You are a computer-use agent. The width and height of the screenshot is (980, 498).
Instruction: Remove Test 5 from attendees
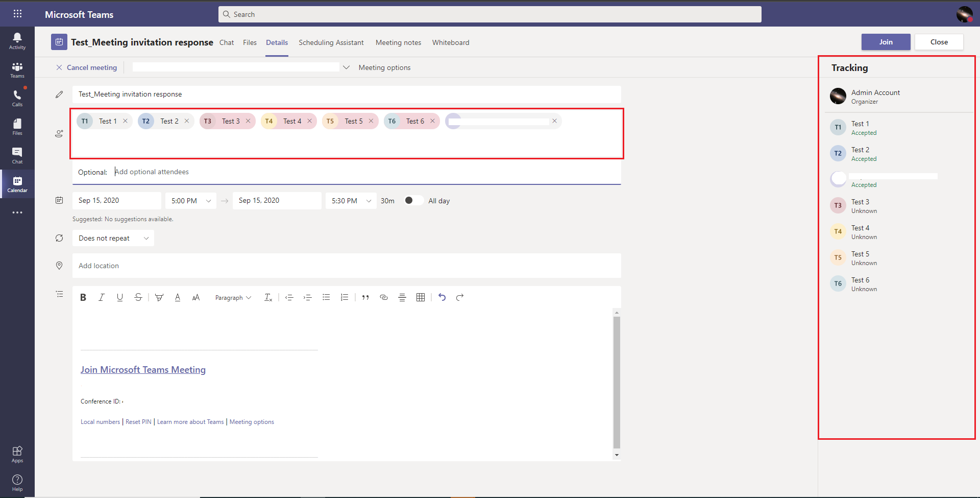click(x=371, y=121)
